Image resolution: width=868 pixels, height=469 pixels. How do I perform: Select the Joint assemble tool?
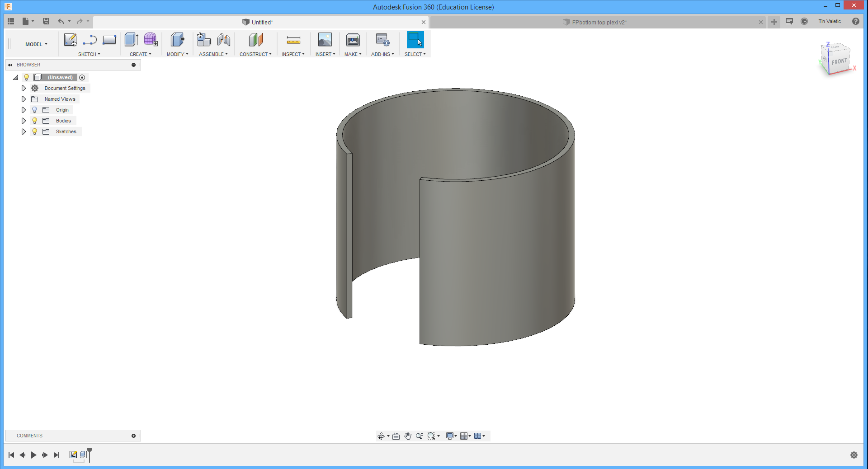(223, 40)
